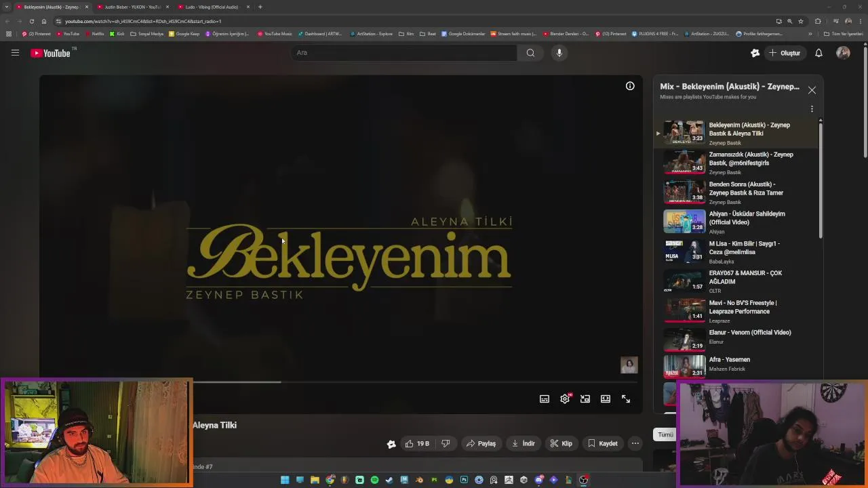The height and width of the screenshot is (488, 868).
Task: Toggle subtitles on the video player
Action: (545, 399)
